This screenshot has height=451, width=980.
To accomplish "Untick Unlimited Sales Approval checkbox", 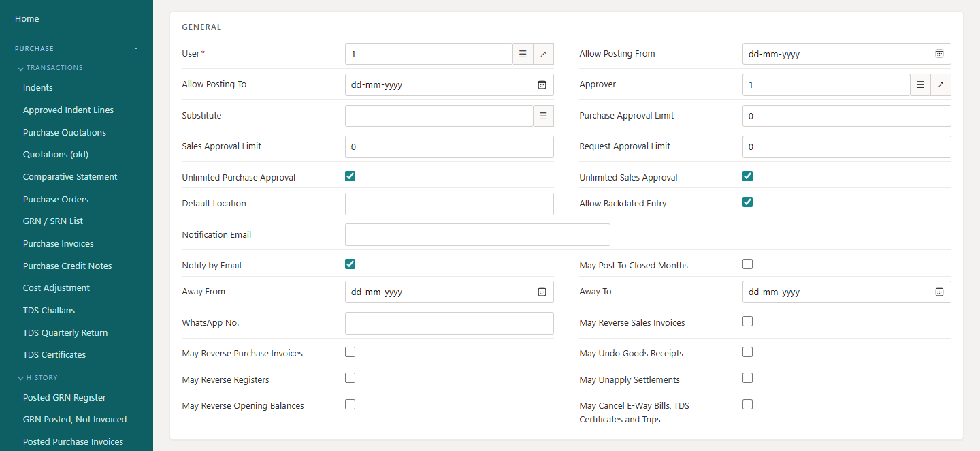I will tap(747, 176).
